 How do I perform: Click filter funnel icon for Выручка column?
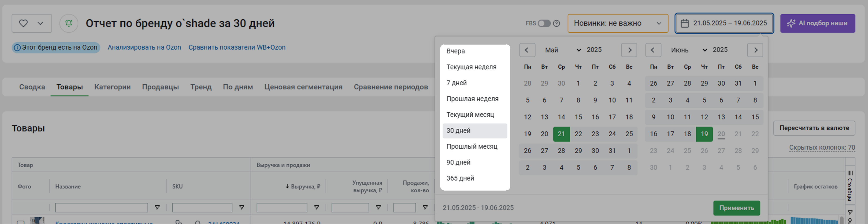(316, 208)
